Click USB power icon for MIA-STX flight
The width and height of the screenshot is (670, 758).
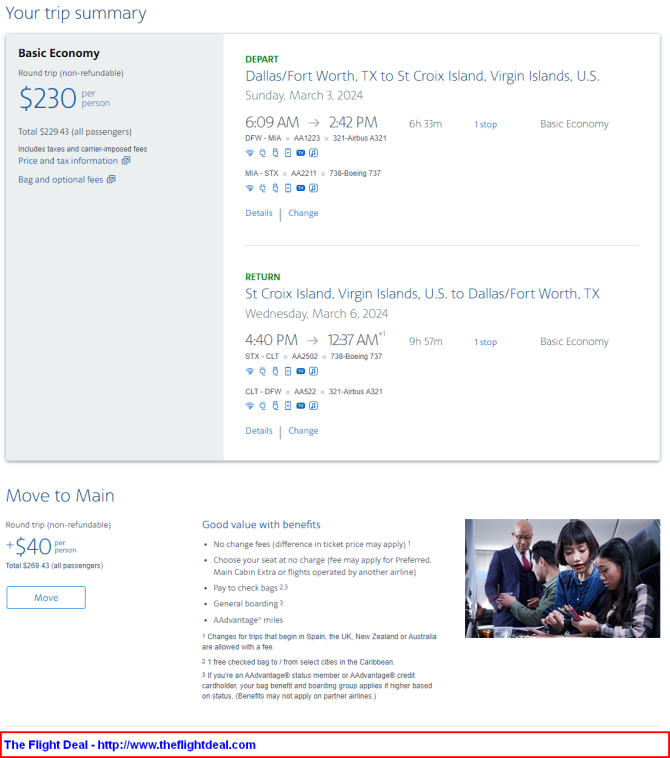pyautogui.click(x=275, y=188)
